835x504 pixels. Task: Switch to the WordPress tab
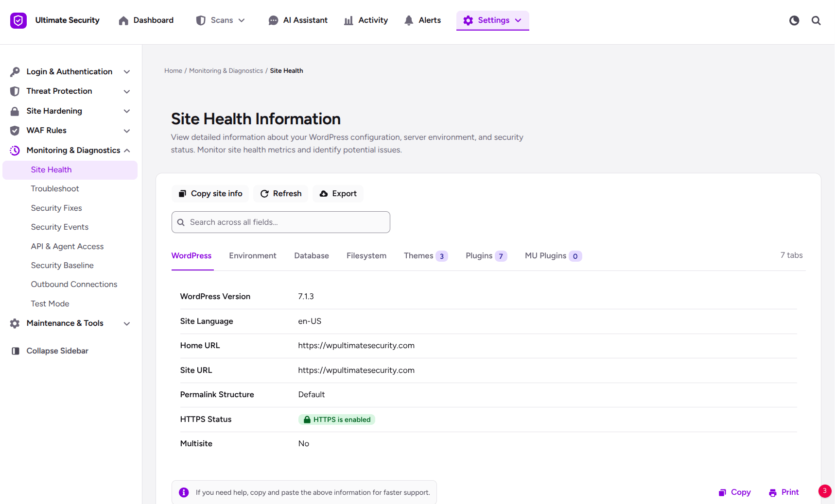pyautogui.click(x=191, y=256)
